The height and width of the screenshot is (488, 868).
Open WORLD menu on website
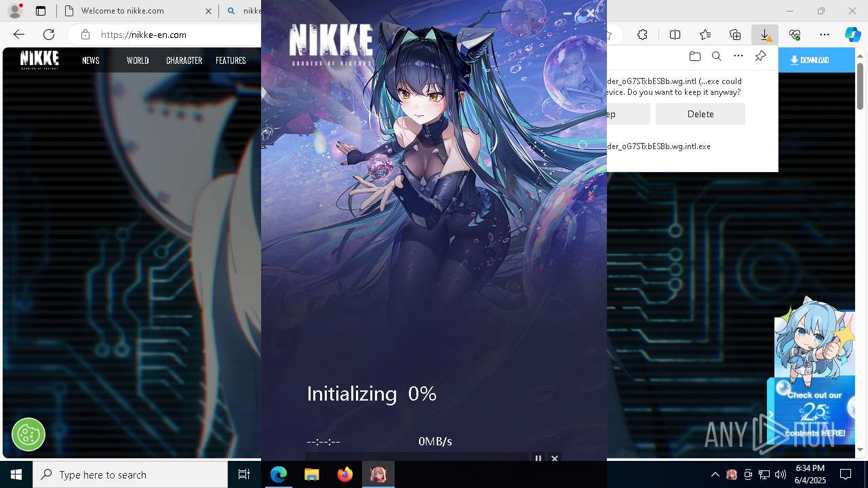pos(138,60)
